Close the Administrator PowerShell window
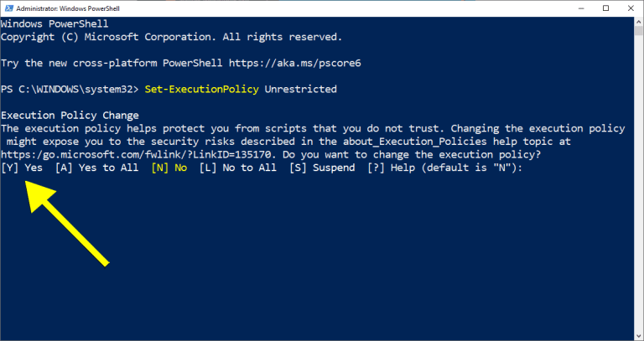 631,8
